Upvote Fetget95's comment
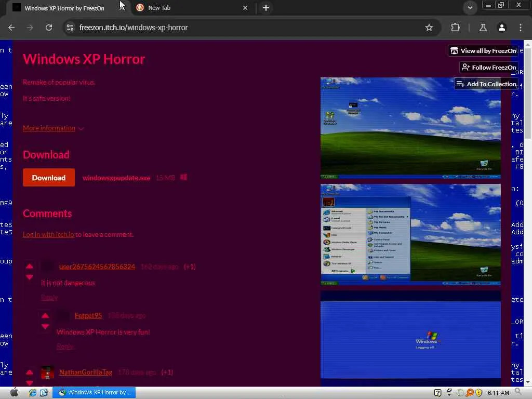 coord(45,315)
